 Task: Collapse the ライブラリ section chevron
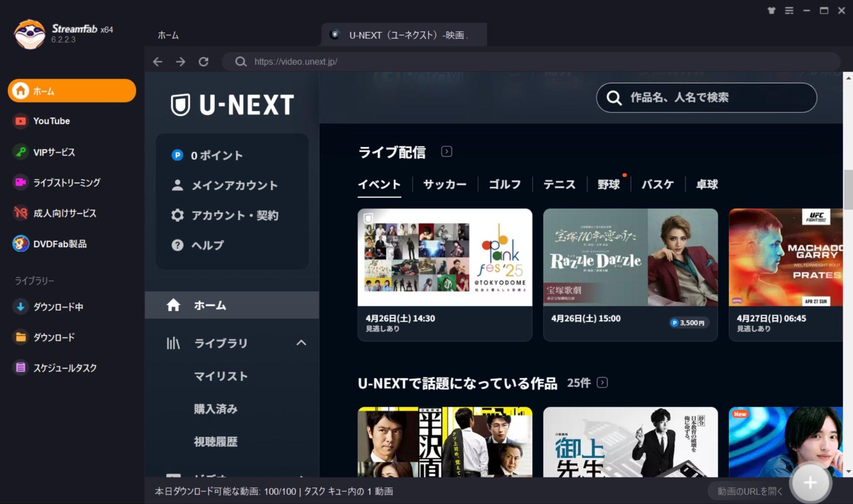(301, 343)
